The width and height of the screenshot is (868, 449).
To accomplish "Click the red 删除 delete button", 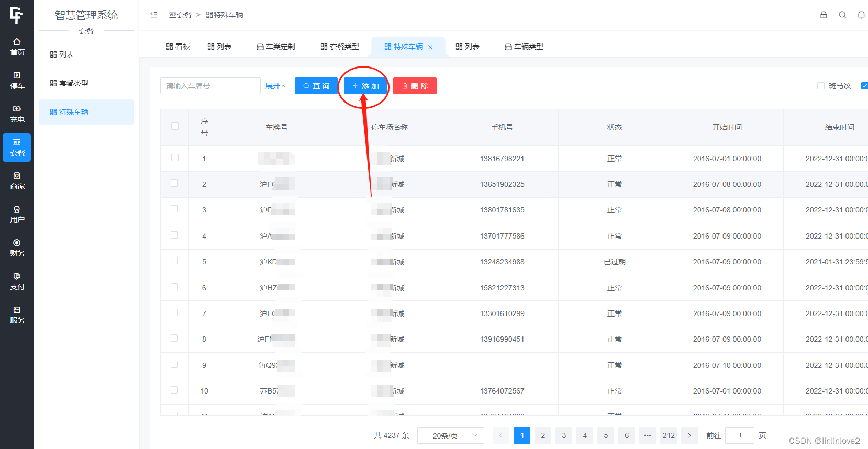I will tap(415, 86).
